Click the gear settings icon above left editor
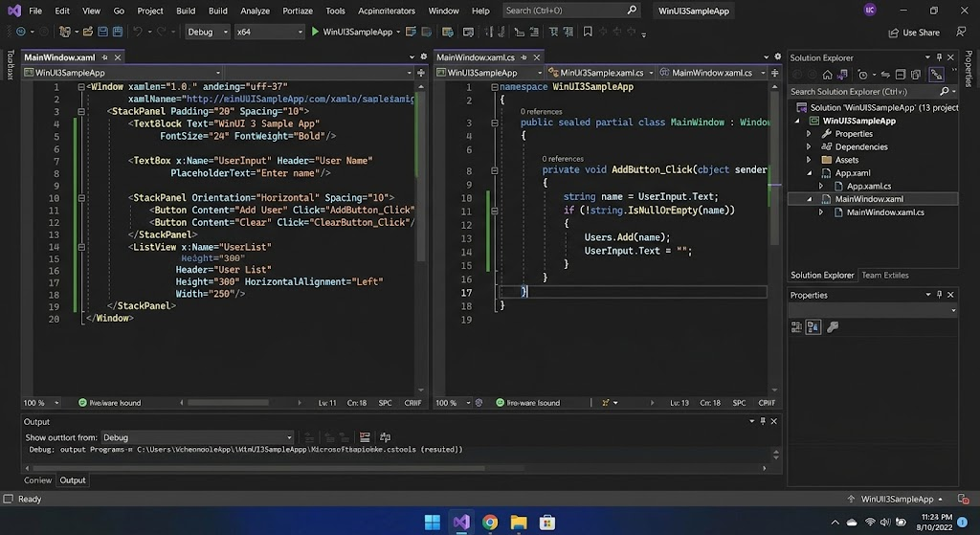This screenshot has width=980, height=535. click(423, 56)
